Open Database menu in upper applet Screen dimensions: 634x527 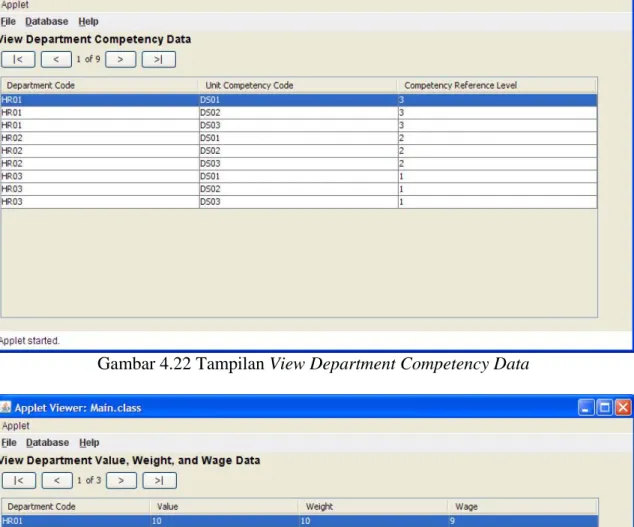[x=46, y=21]
